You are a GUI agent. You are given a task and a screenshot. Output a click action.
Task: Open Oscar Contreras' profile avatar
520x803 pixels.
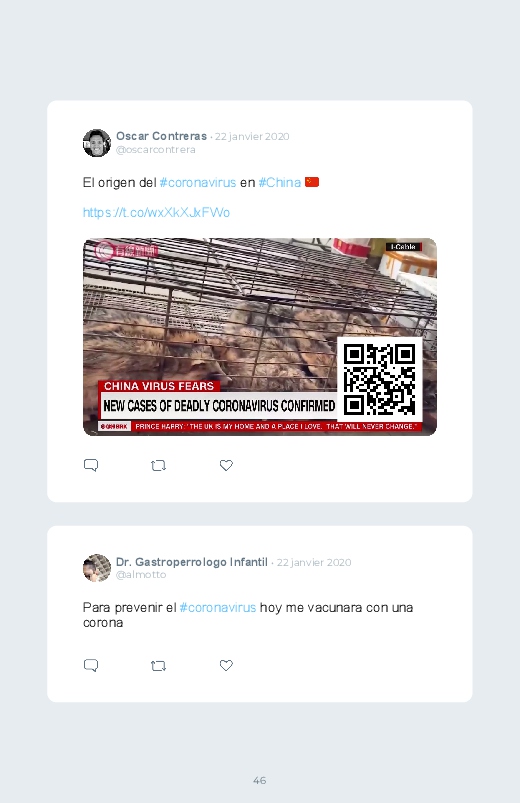(97, 143)
